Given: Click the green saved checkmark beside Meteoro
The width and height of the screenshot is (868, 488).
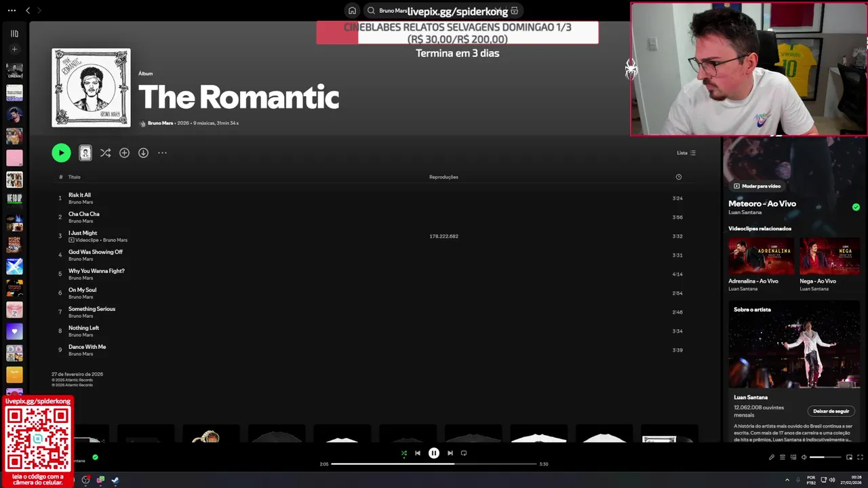Looking at the screenshot, I should point(856,207).
